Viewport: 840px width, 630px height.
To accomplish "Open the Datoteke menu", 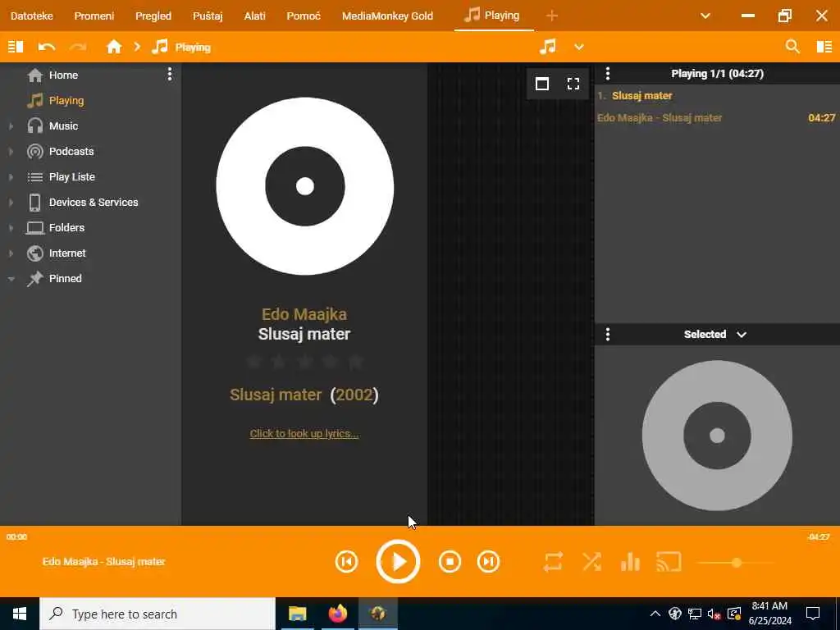I will tap(32, 16).
